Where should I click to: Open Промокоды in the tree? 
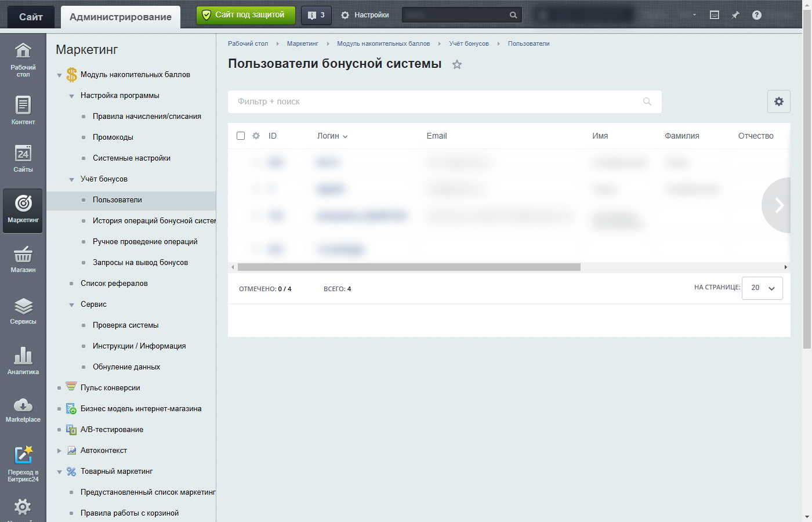click(113, 137)
